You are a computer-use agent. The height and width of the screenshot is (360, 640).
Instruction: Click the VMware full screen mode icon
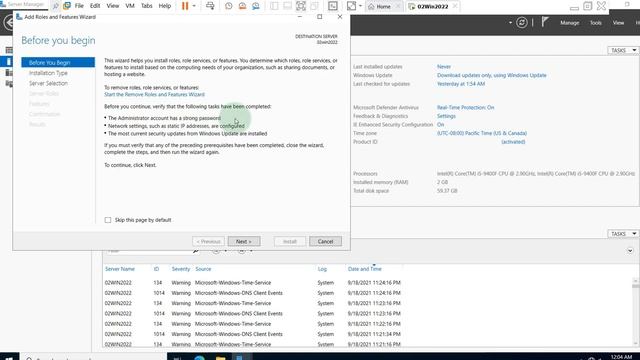(301, 6)
